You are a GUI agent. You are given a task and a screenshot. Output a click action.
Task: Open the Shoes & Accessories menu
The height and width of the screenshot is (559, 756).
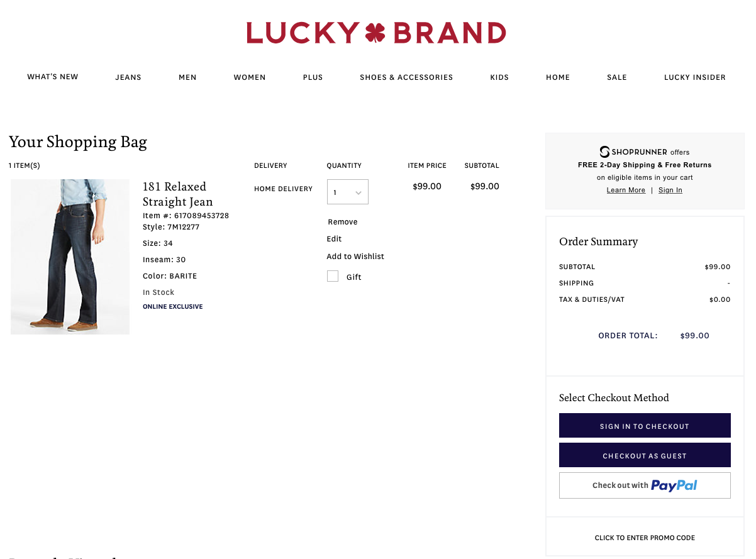[406, 77]
